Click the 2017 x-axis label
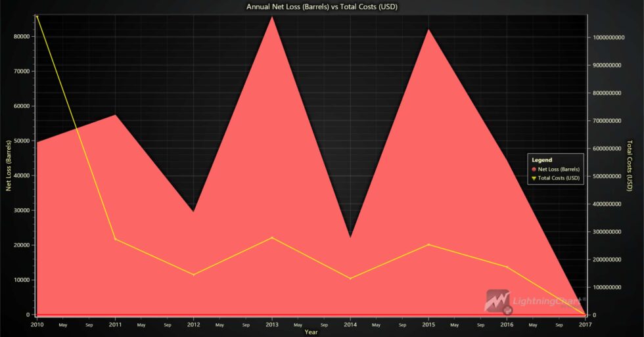The height and width of the screenshot is (337, 644). tap(586, 325)
